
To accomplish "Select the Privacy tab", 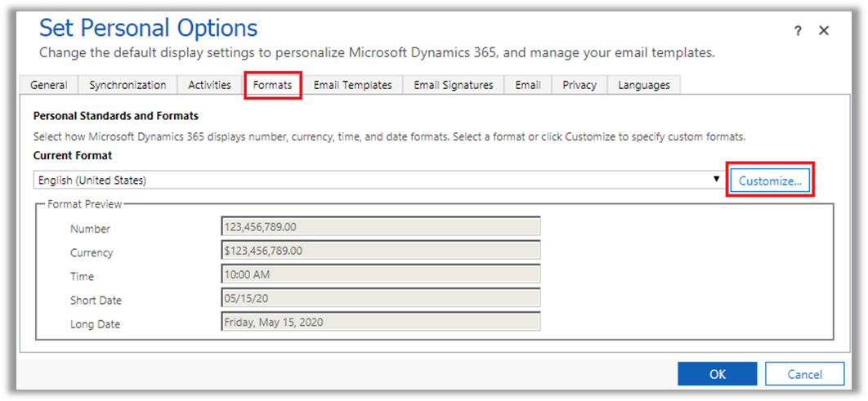I will [x=579, y=85].
